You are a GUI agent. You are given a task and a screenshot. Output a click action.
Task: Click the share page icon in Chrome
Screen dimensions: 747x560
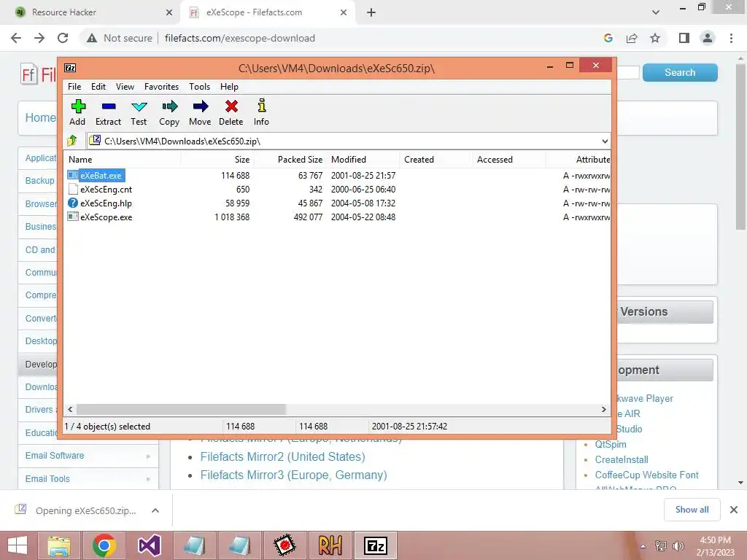point(632,38)
